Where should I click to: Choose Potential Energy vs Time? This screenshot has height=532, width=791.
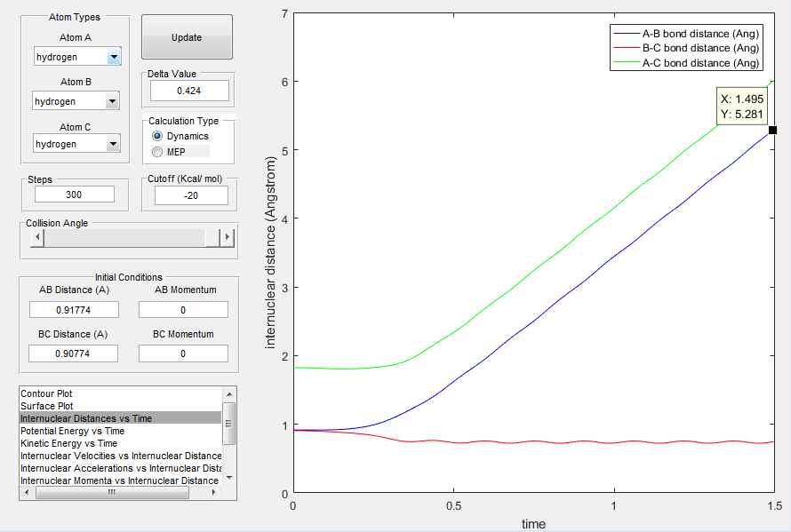click(x=72, y=431)
